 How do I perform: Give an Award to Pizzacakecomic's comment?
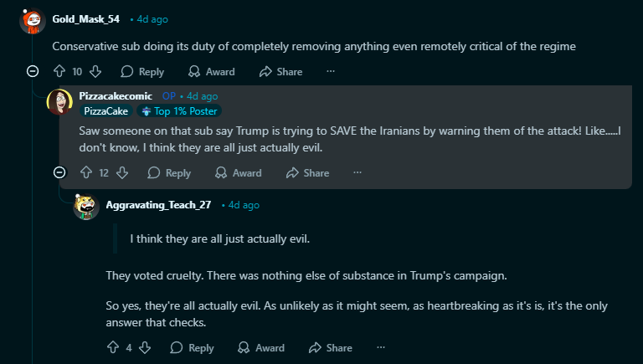pos(239,172)
